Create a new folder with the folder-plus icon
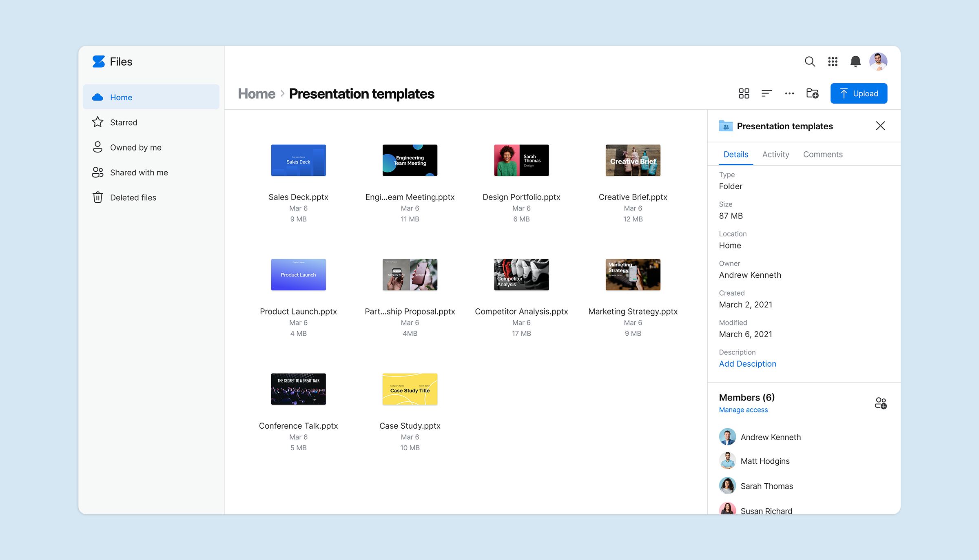 pos(812,93)
